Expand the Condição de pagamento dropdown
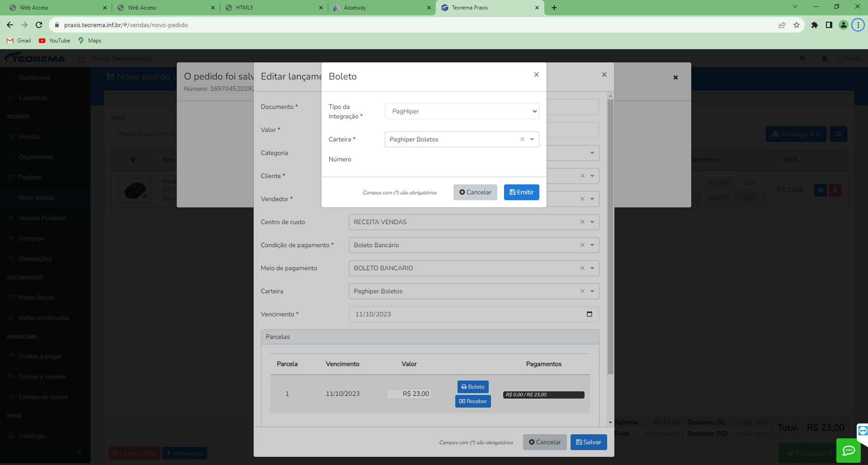Screen dimensions: 868x465 click(592, 245)
